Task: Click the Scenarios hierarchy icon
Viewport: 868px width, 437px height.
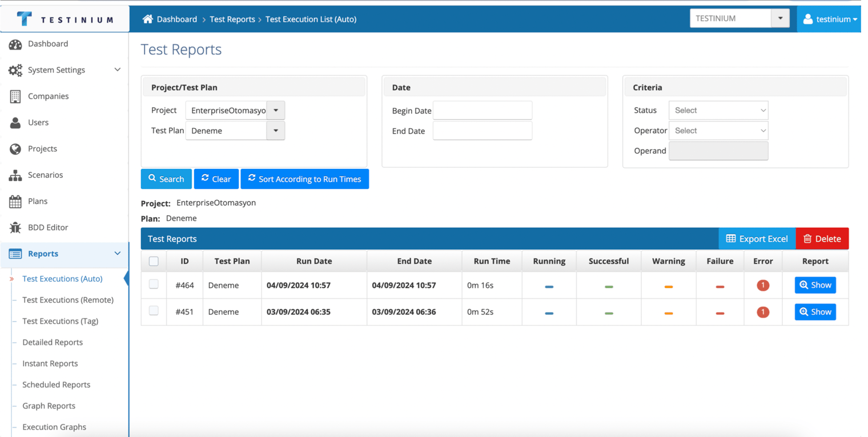Action: coord(15,175)
